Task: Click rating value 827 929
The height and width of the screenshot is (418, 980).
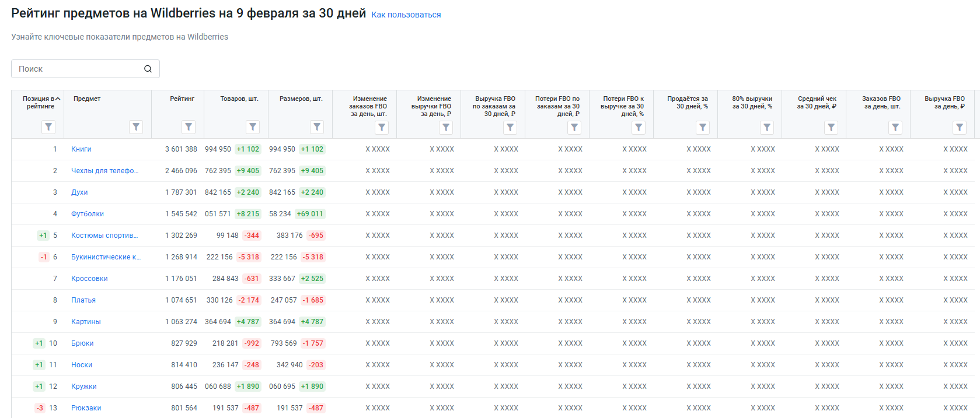Action: tap(184, 343)
